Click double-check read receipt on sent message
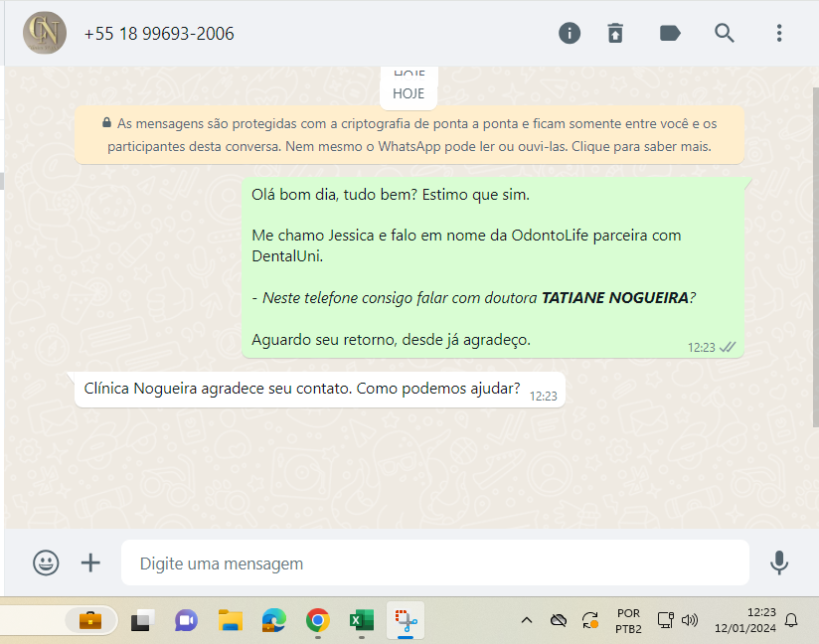Image resolution: width=819 pixels, height=644 pixels. 728,347
